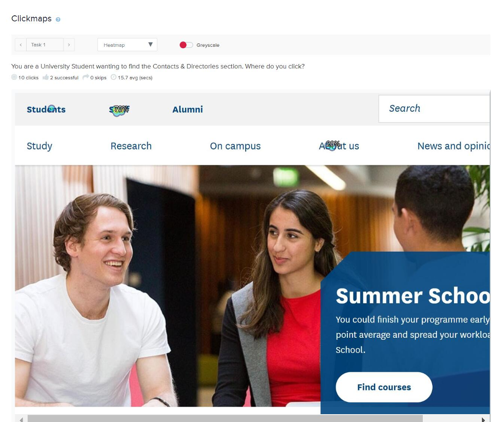Click the clock icon beside average seconds

click(x=114, y=77)
